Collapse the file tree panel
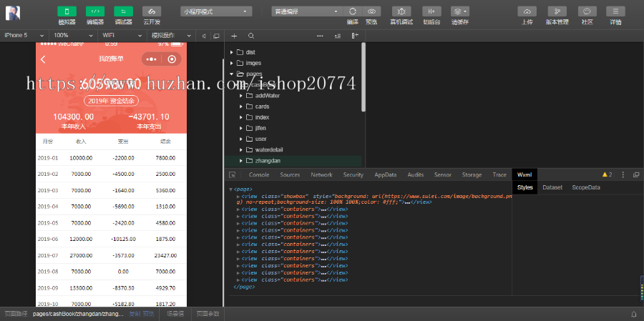 coord(354,35)
